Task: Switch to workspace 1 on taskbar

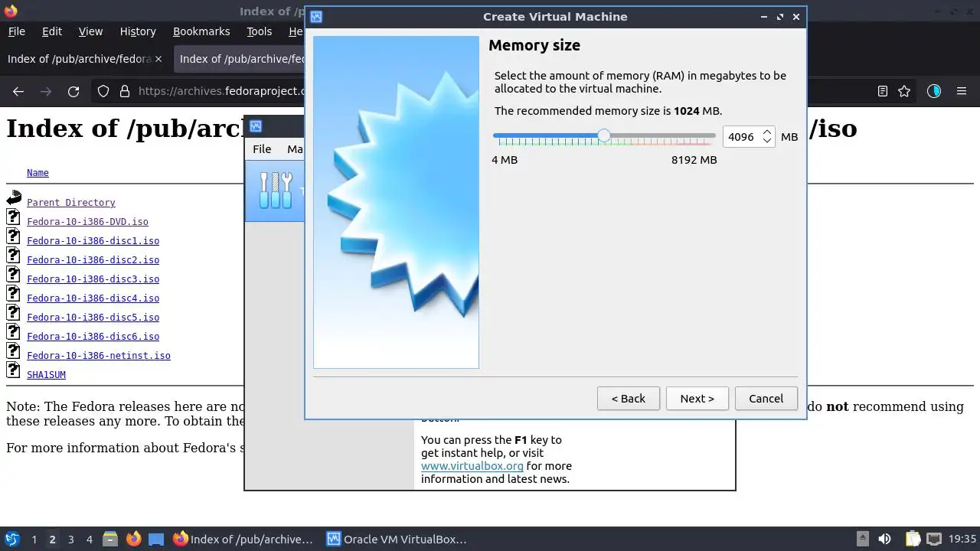Action: tap(34, 539)
